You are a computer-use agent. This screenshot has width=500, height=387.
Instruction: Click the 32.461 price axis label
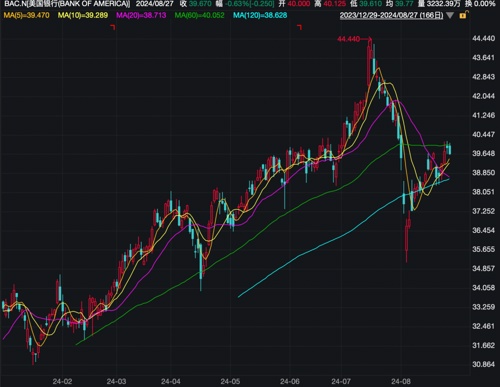483,326
